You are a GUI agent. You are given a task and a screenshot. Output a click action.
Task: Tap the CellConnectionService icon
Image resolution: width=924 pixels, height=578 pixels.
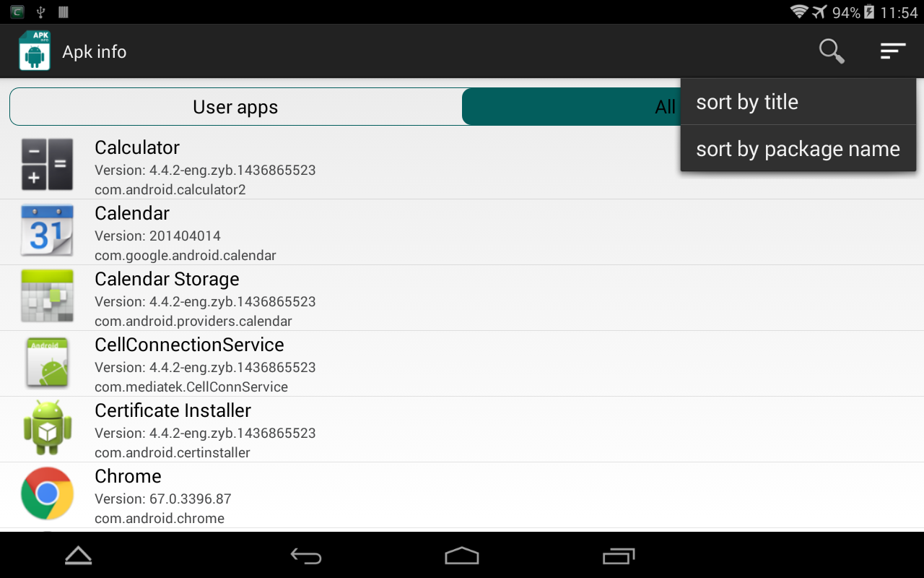[x=47, y=363]
